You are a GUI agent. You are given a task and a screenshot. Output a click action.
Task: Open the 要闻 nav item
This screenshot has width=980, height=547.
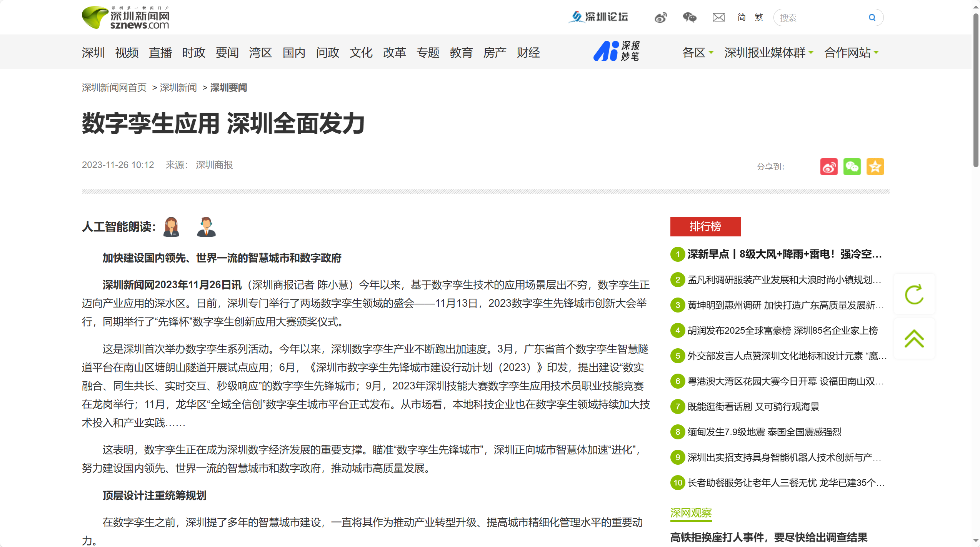tap(227, 52)
